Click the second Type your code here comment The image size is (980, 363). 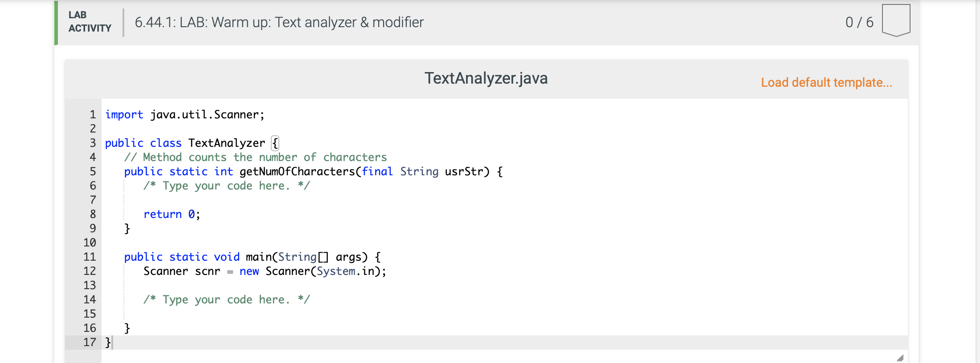click(x=226, y=299)
